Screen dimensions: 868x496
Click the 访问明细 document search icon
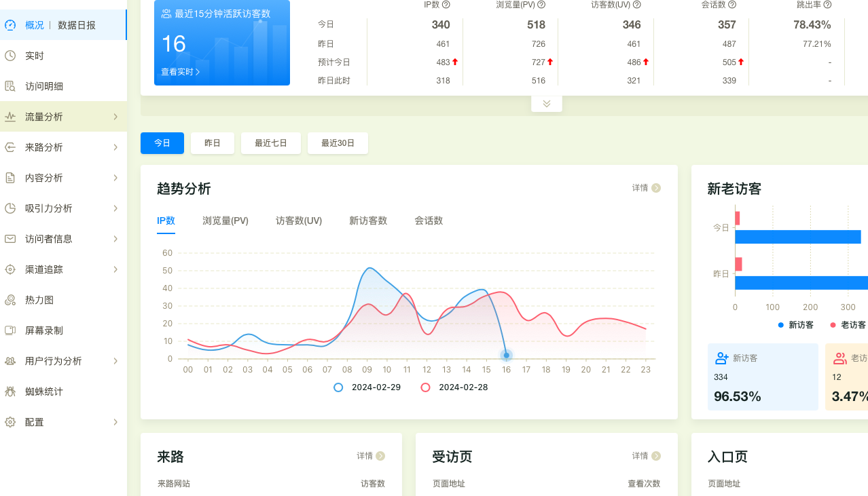tap(10, 86)
